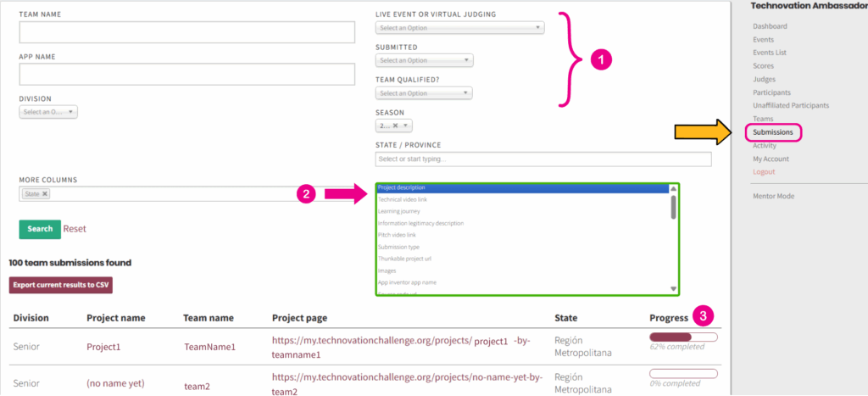Open Unaffiliated Participants page
868x396 pixels.
pos(790,106)
